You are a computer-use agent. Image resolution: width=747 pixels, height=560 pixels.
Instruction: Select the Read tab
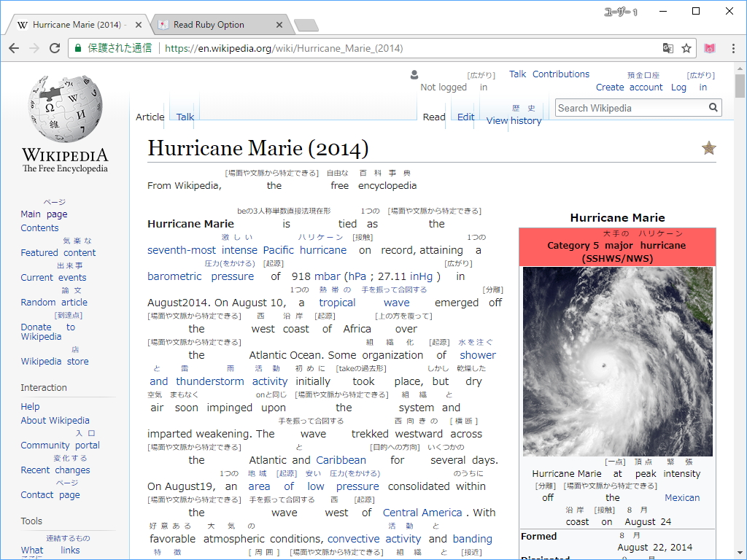pos(434,117)
